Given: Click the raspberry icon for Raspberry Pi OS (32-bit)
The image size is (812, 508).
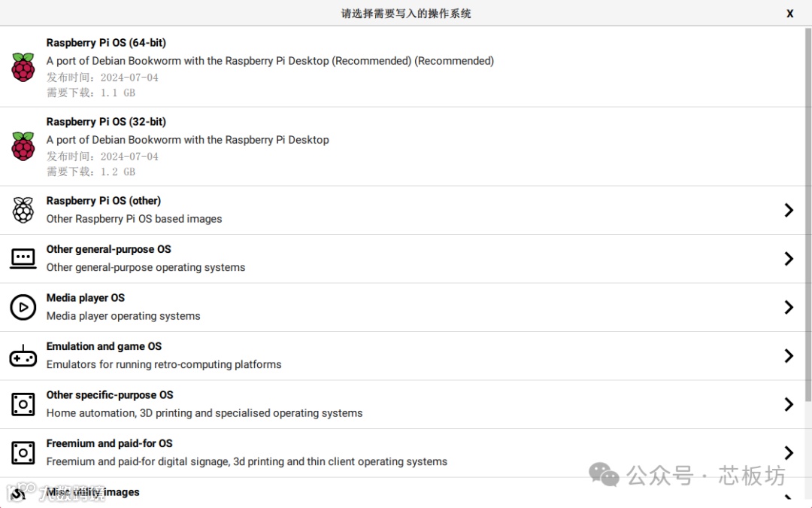Looking at the screenshot, I should 23,146.
